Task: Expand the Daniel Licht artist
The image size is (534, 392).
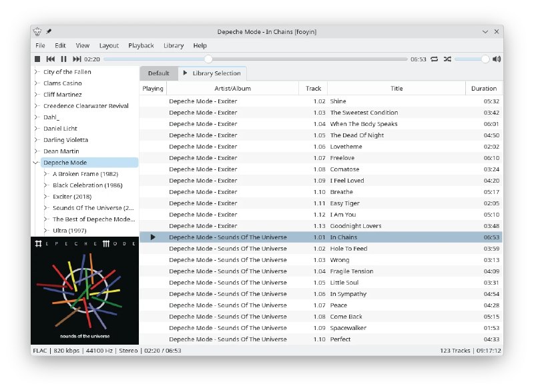Action: [x=37, y=129]
